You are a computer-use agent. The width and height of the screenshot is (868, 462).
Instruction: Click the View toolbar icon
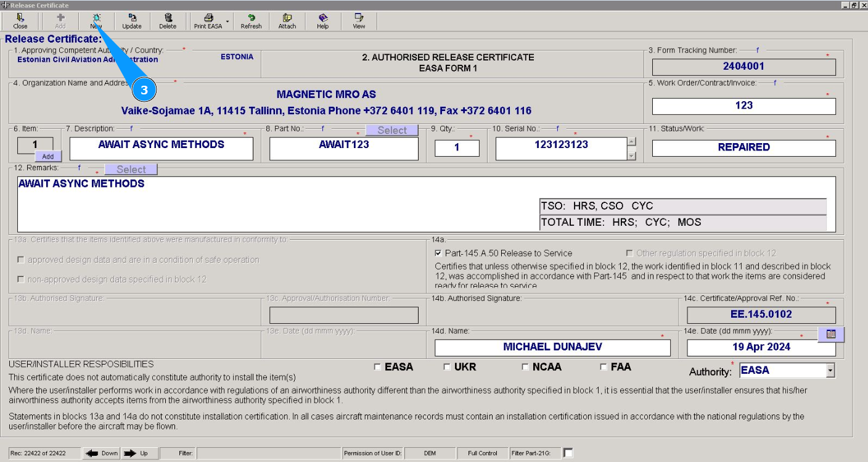[x=359, y=21]
